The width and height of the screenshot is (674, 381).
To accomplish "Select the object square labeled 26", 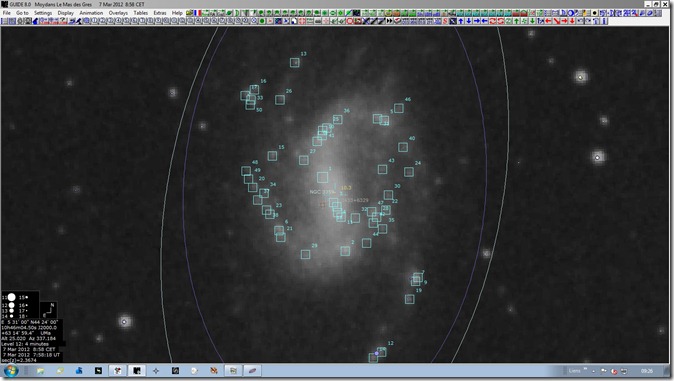I will 280,100.
